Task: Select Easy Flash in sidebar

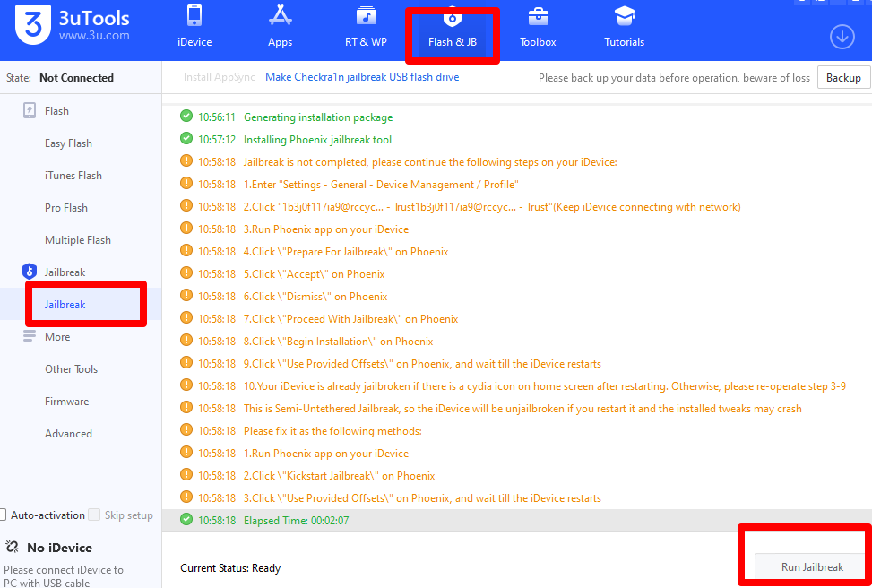Action: [x=68, y=143]
